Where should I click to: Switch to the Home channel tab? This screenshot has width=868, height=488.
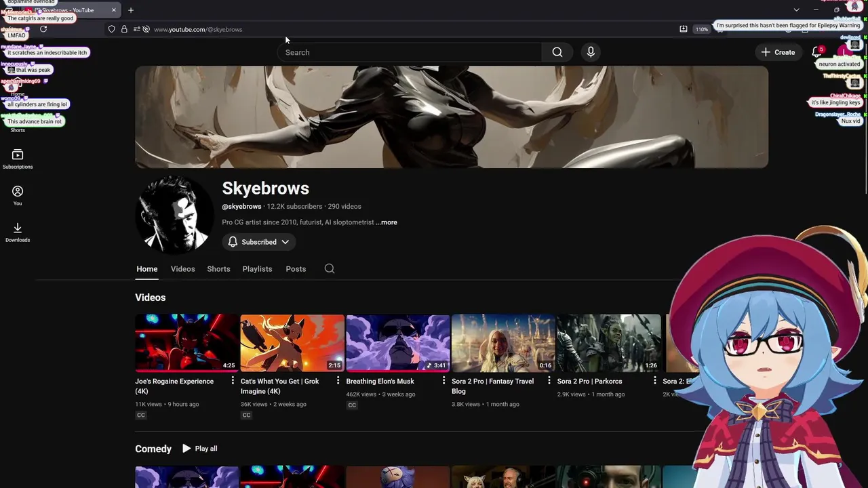147,269
